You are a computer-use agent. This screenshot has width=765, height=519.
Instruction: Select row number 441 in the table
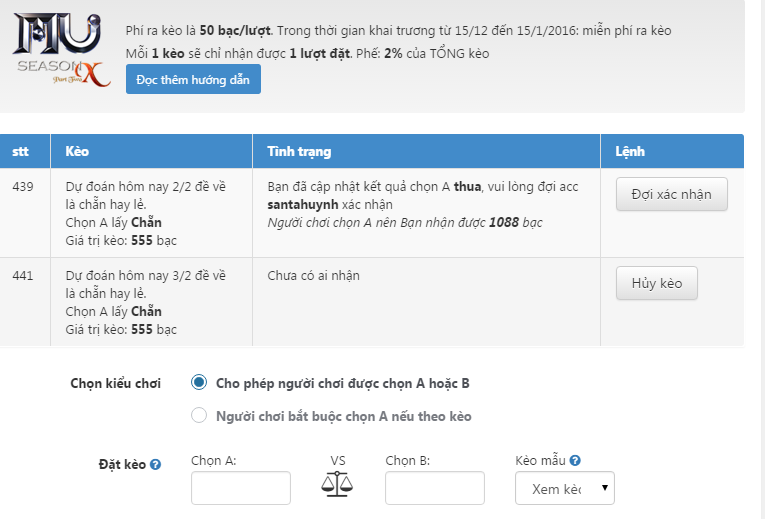(x=23, y=276)
